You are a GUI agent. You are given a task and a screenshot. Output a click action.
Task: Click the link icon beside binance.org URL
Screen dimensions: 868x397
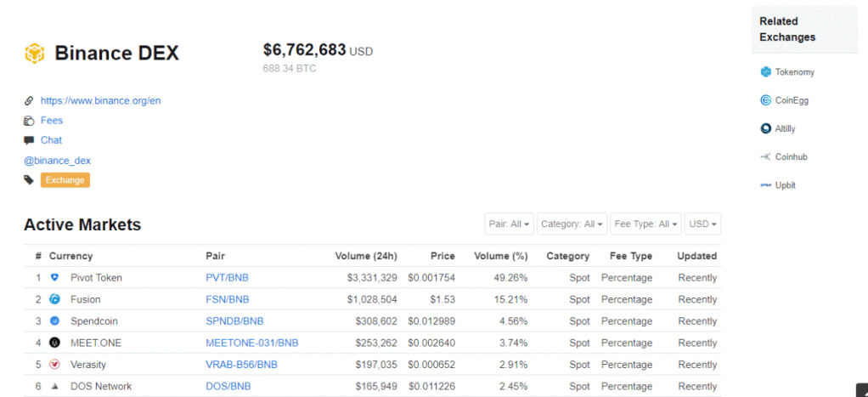pyautogui.click(x=29, y=101)
